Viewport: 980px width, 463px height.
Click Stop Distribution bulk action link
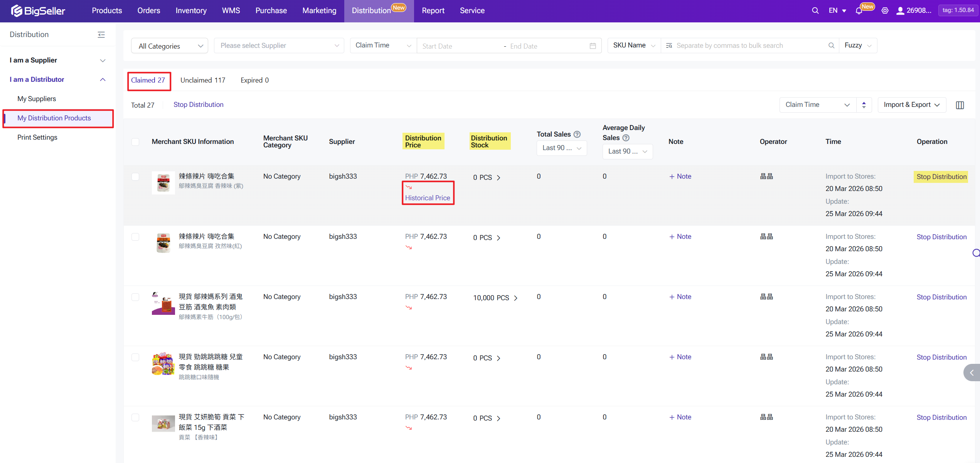click(198, 105)
